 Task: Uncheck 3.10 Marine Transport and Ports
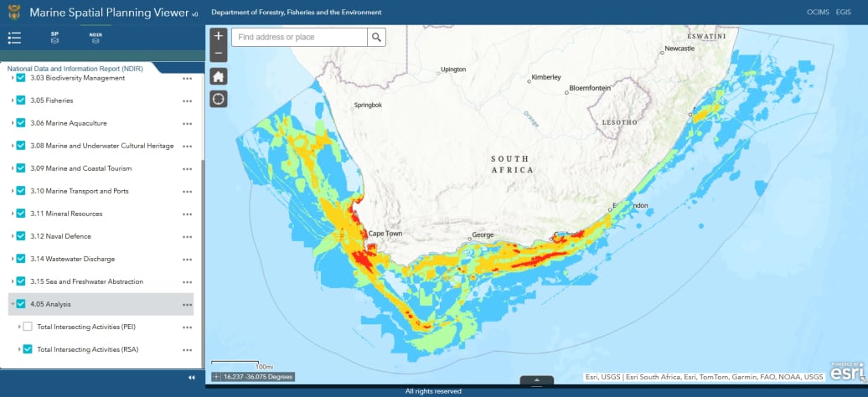click(x=21, y=191)
